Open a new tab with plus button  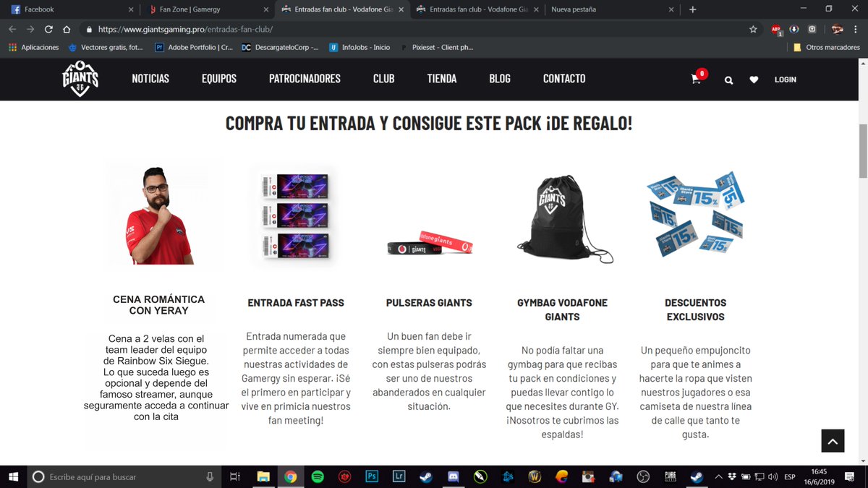tap(692, 9)
